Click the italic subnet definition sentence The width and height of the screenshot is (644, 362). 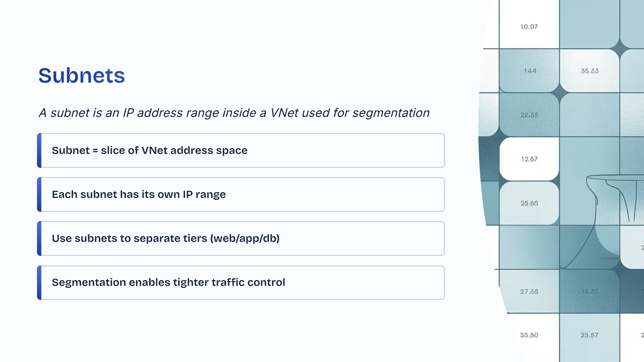click(x=234, y=113)
